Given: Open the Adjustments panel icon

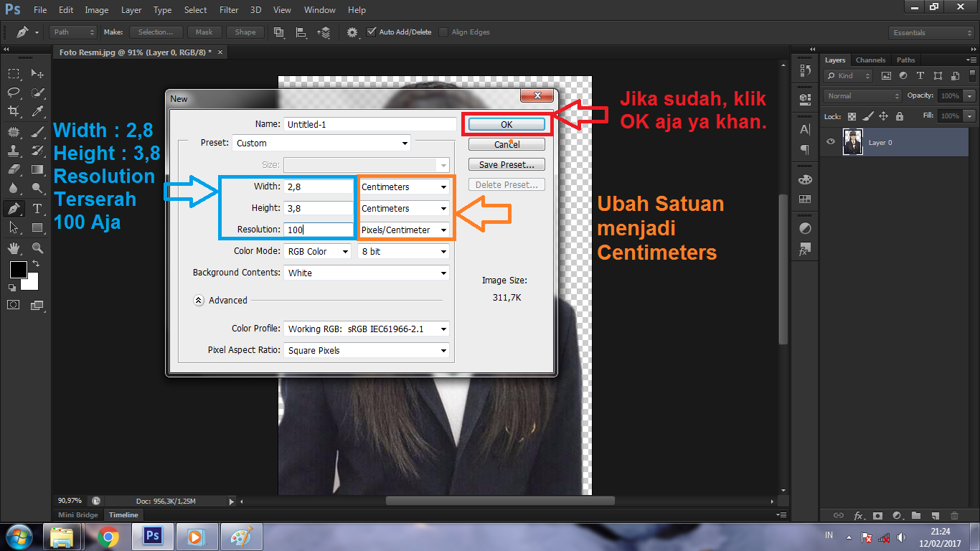Looking at the screenshot, I should (804, 229).
